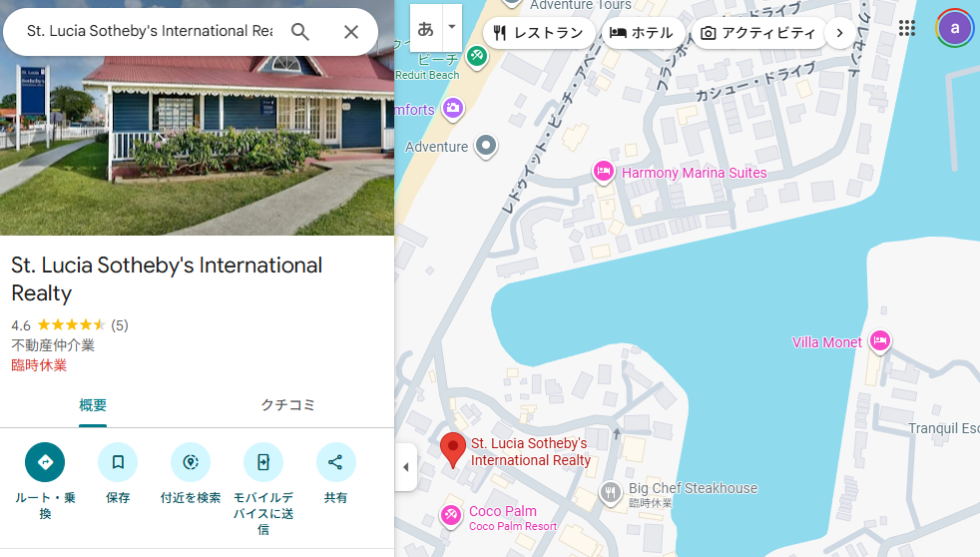Click the red Sotheby's location pin
Viewport: 980px width, 557px height.
tap(453, 449)
